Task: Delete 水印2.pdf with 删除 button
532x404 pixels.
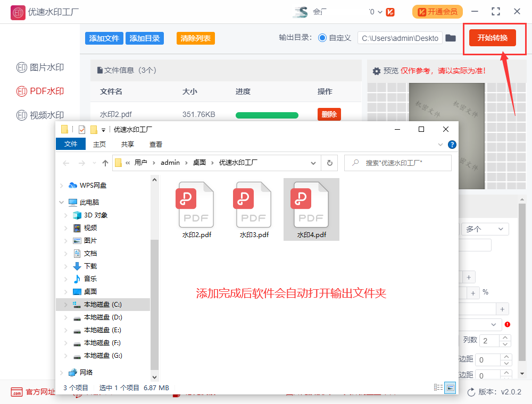Action: pos(329,114)
